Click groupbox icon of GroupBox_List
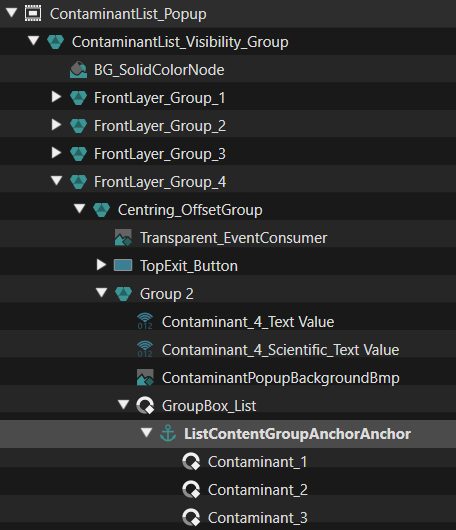 [x=145, y=406]
